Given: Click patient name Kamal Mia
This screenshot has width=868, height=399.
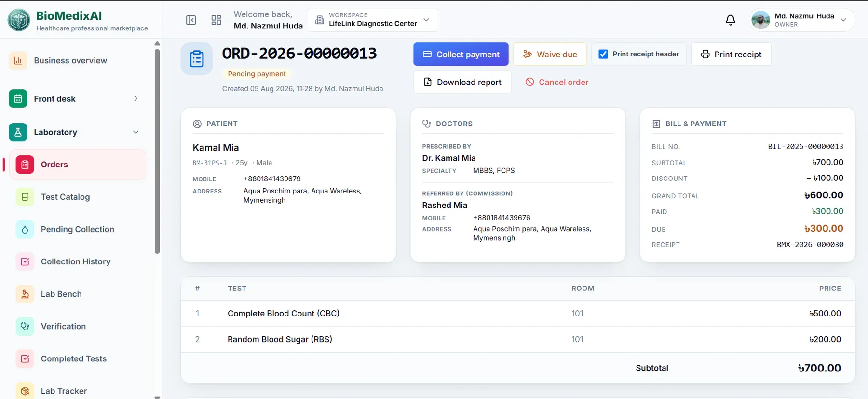Looking at the screenshot, I should pyautogui.click(x=216, y=148).
